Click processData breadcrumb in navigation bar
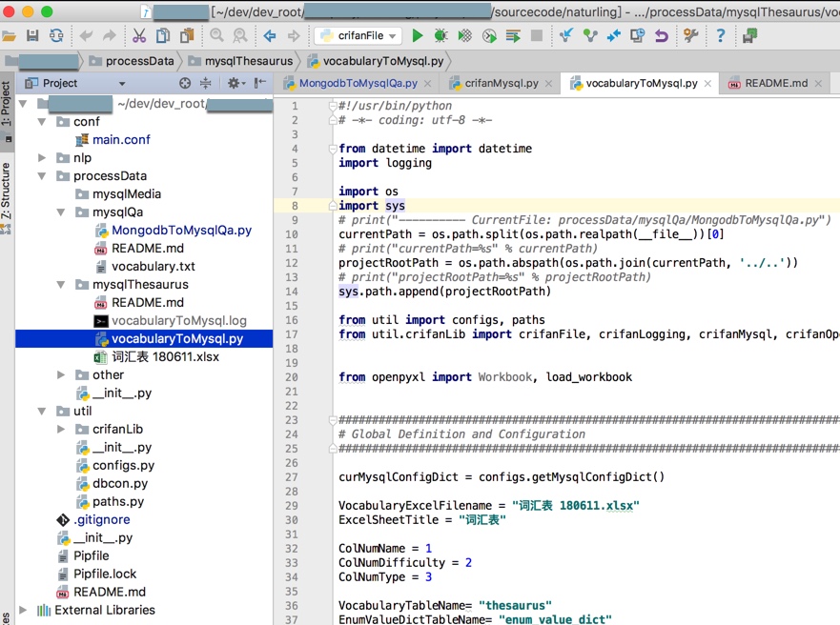840x625 pixels. [132, 62]
